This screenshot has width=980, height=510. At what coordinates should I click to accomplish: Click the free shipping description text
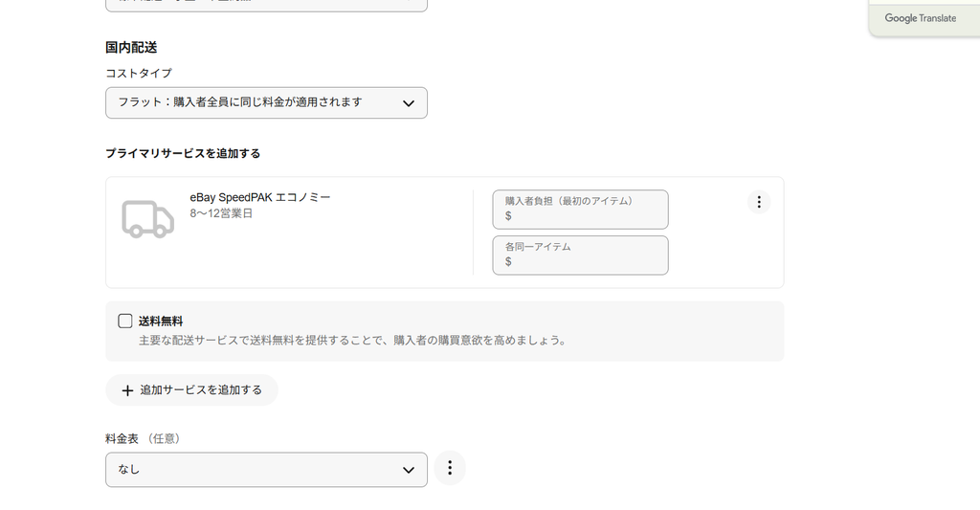coord(352,341)
